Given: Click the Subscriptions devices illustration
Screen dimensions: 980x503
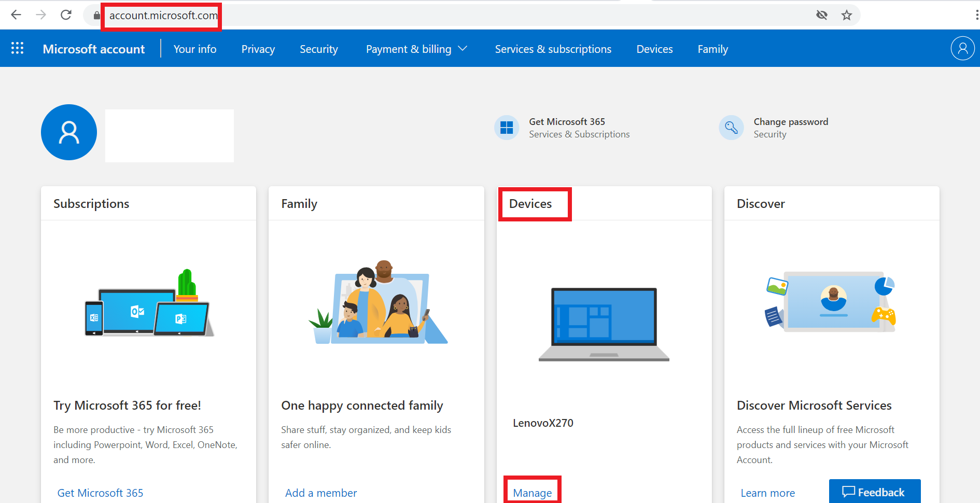Looking at the screenshot, I should 149,303.
